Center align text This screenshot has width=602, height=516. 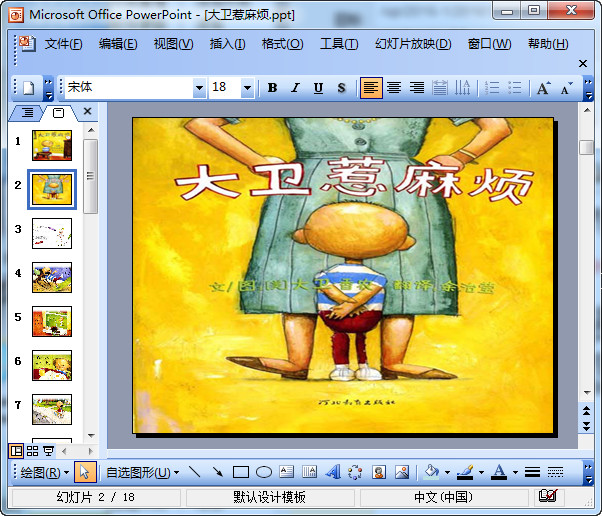tap(394, 88)
